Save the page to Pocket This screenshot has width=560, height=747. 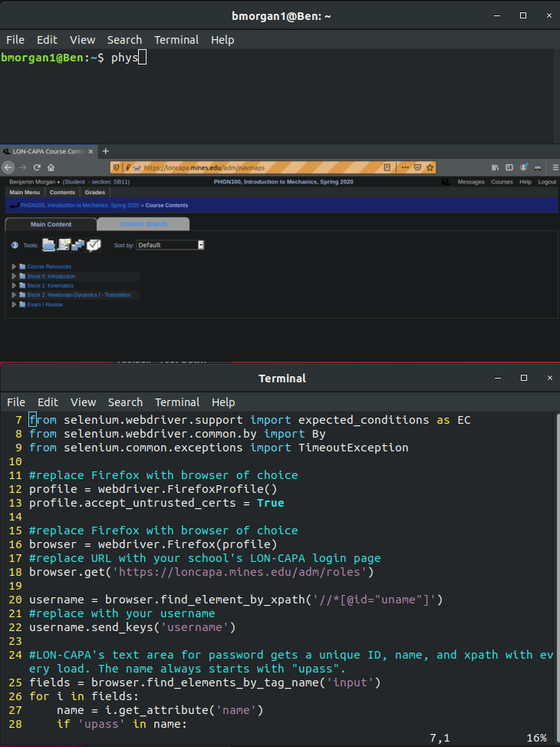pyautogui.click(x=417, y=167)
